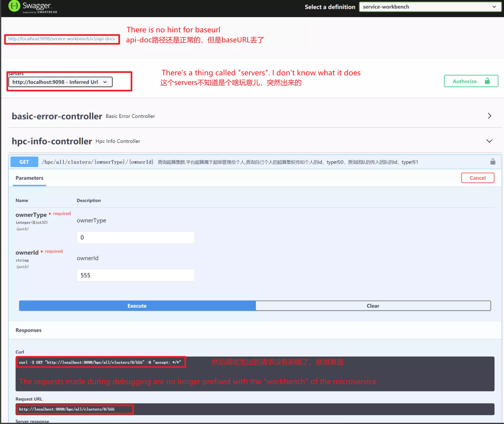Click the Authorize button

(465, 81)
